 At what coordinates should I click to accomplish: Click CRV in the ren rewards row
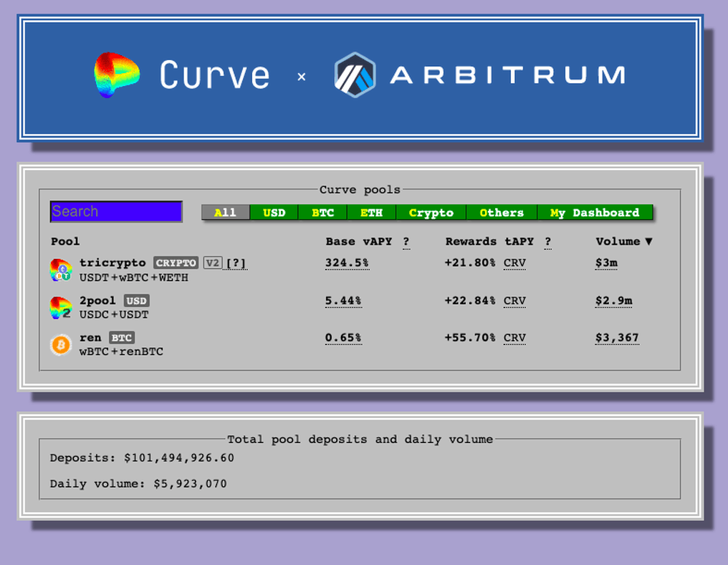click(x=514, y=338)
